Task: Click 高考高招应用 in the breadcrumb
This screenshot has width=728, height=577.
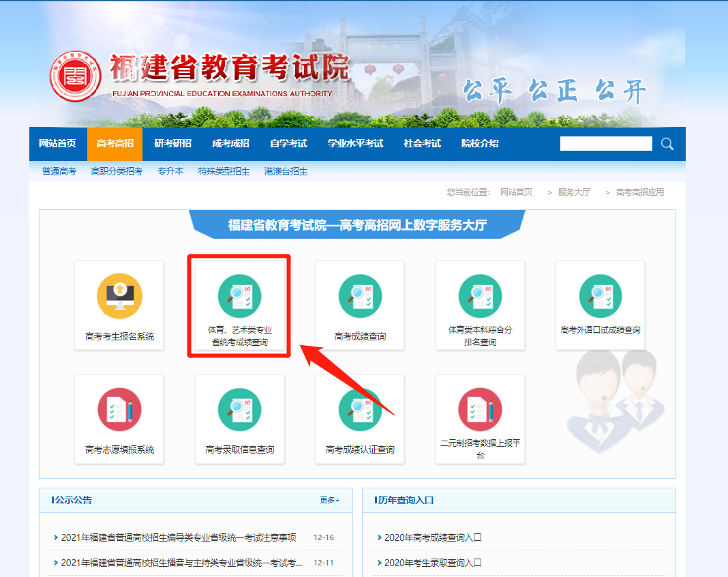Action: (640, 192)
